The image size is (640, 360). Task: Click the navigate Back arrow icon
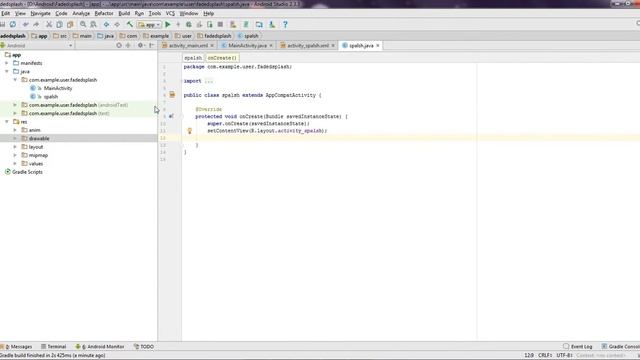point(106,24)
